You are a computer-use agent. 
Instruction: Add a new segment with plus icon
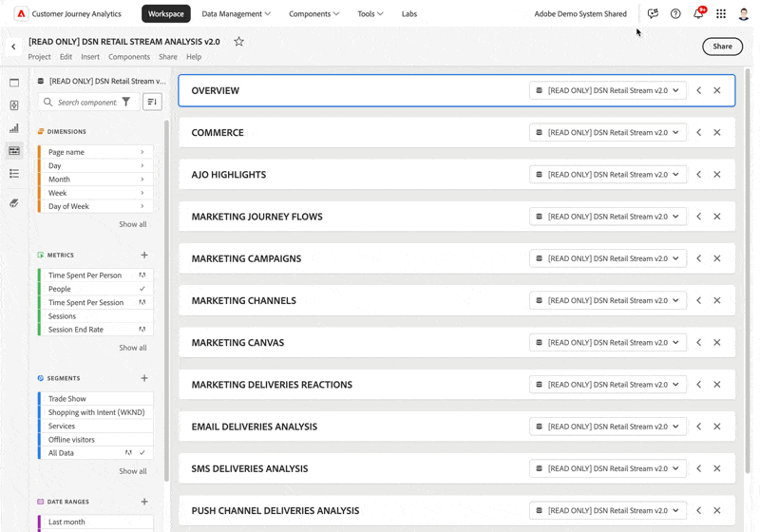coord(144,378)
